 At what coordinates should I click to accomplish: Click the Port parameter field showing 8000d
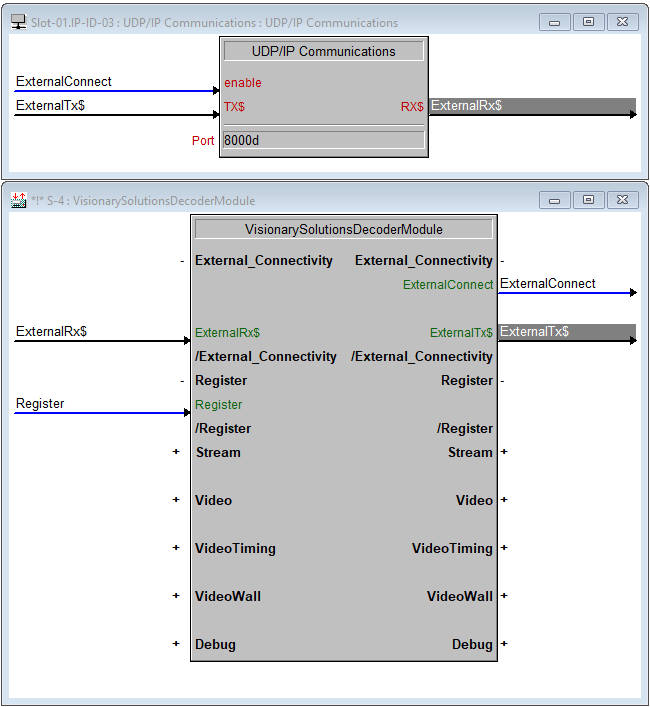click(x=323, y=140)
